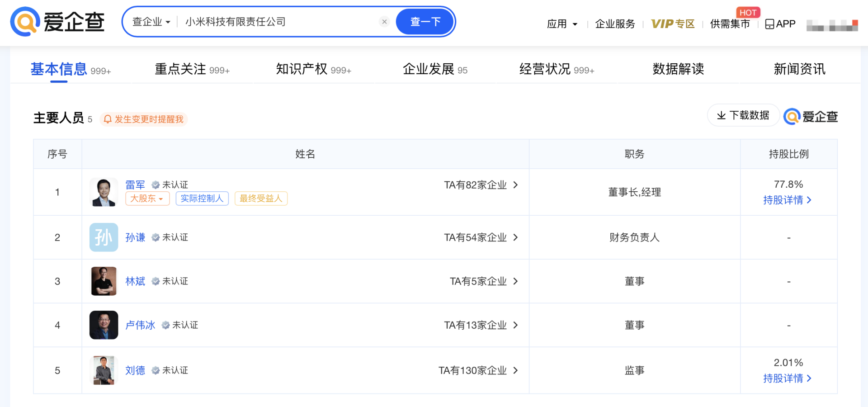Open 持股详情 for 77.8% share
The height and width of the screenshot is (407, 868).
coord(788,200)
